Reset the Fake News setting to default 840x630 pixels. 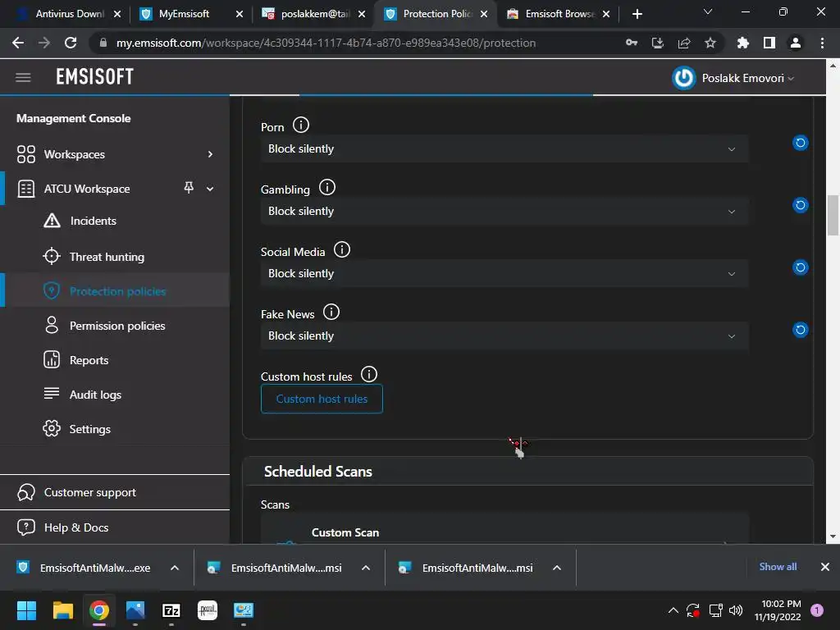point(801,330)
